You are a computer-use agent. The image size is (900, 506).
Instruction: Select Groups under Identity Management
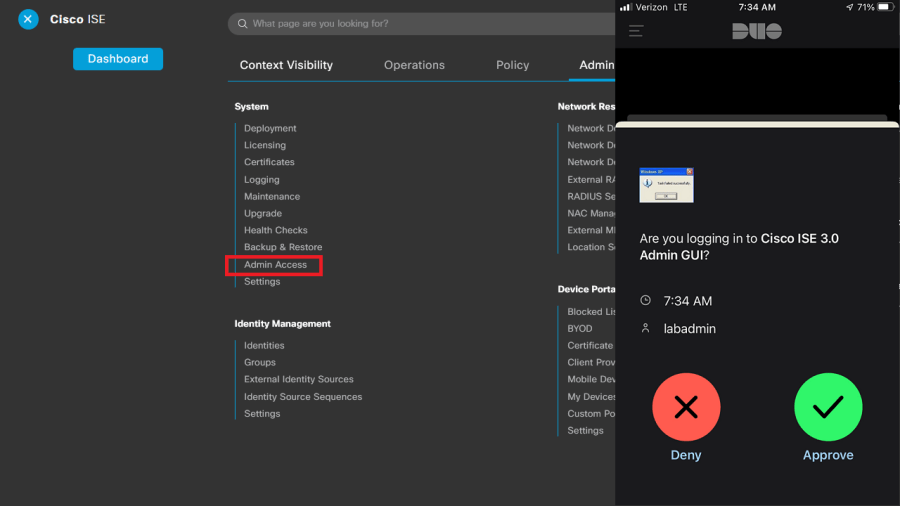[x=259, y=362]
